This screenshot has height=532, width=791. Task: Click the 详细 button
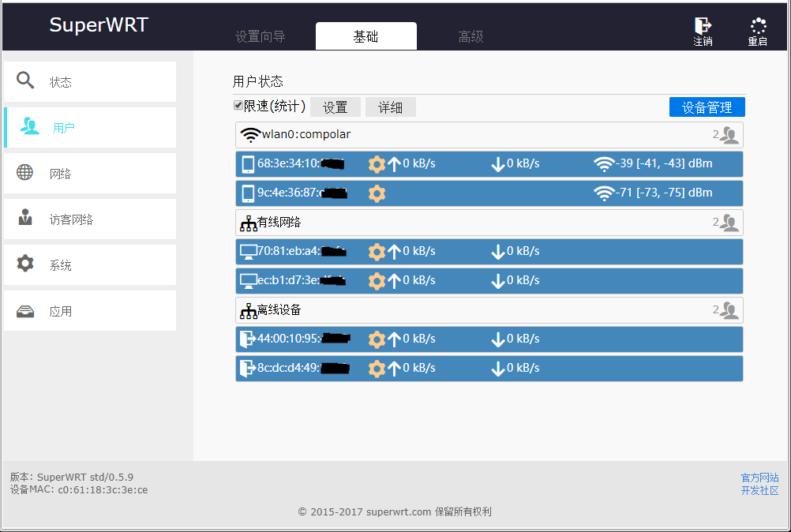391,107
